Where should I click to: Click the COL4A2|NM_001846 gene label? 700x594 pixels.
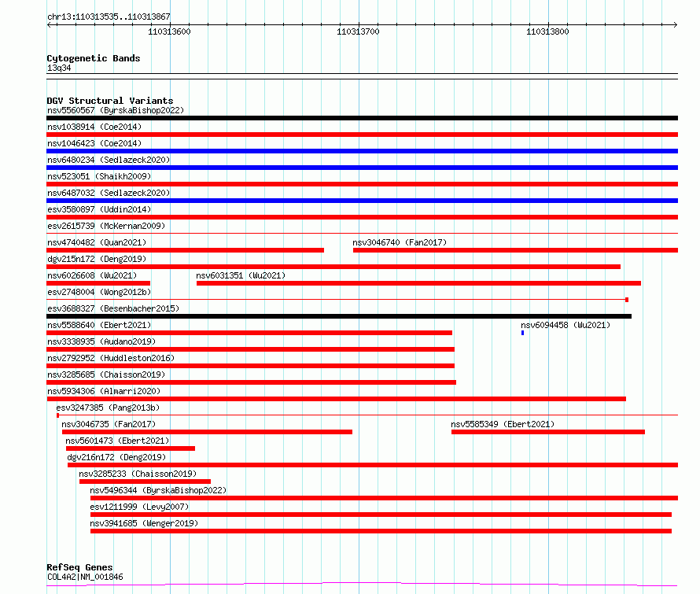(85, 577)
